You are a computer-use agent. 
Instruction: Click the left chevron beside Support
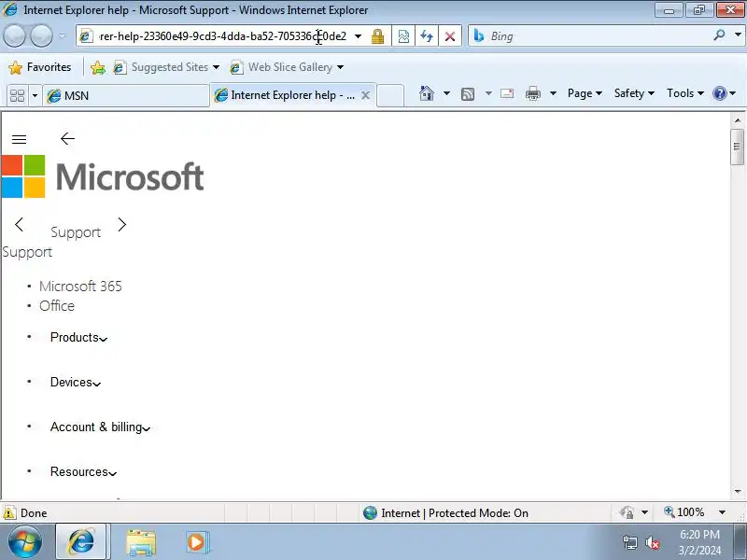pyautogui.click(x=19, y=224)
